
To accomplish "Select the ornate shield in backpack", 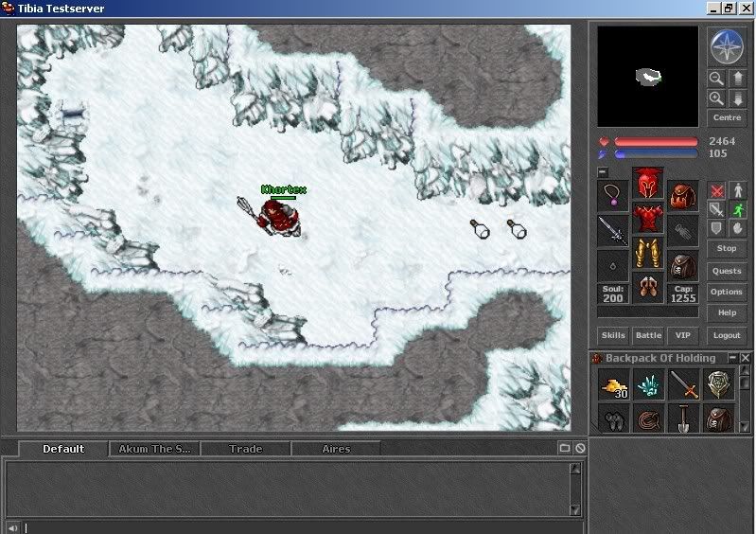I will coord(718,384).
